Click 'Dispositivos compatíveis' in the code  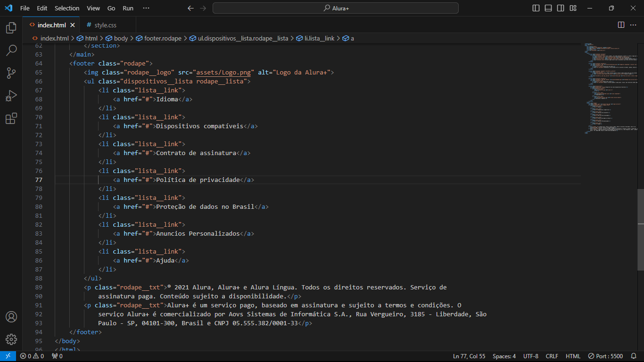(x=200, y=126)
